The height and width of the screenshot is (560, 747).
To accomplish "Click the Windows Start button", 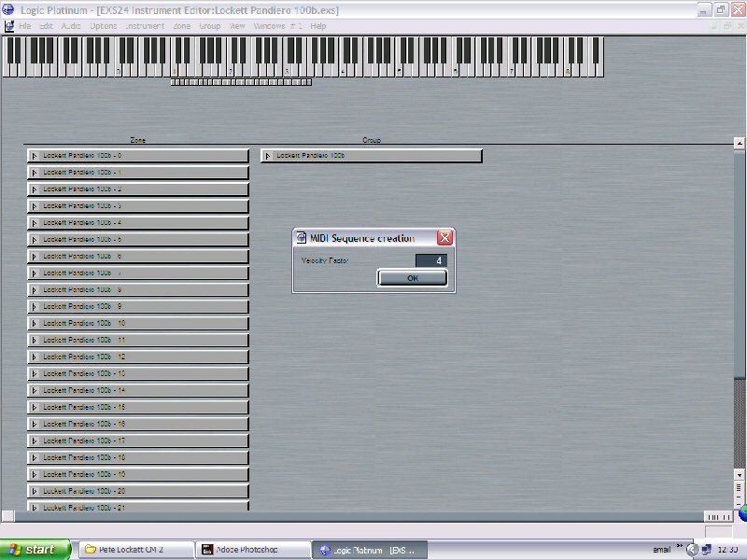I will tap(35, 550).
